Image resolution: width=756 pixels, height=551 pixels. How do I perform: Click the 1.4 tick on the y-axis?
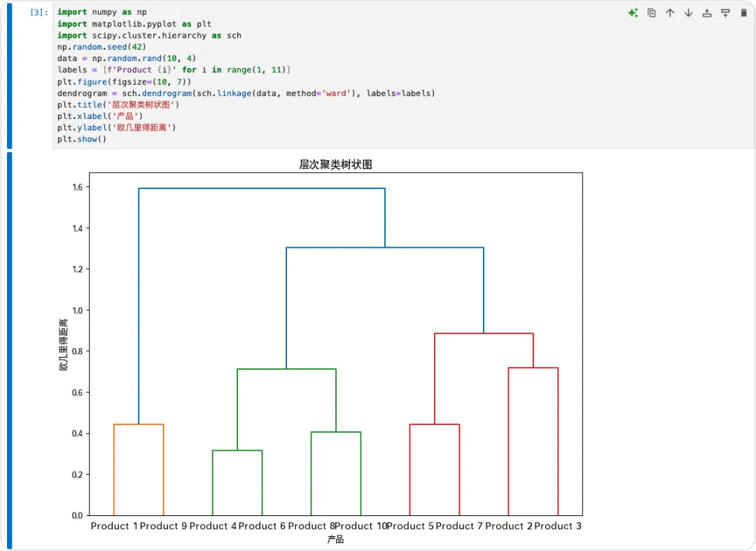78,228
